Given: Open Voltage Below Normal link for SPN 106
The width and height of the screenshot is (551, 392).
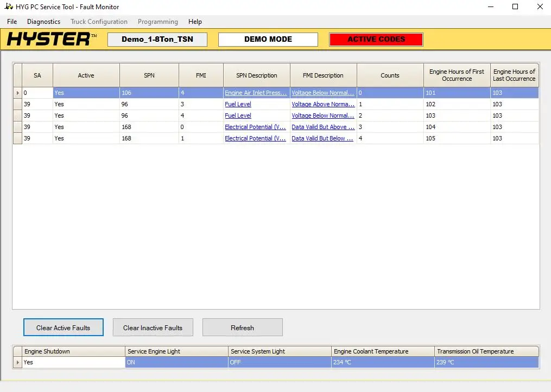Looking at the screenshot, I should (x=322, y=93).
